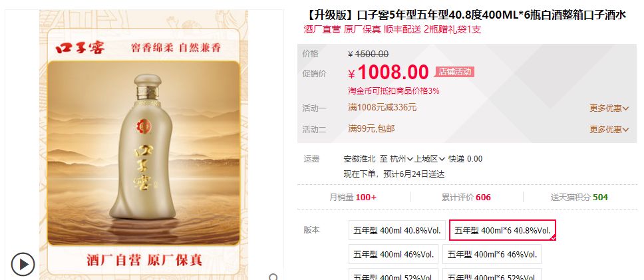The height and width of the screenshot is (280, 644).
Task: Expand 更多优惠 for 活动二
Action: tap(609, 130)
